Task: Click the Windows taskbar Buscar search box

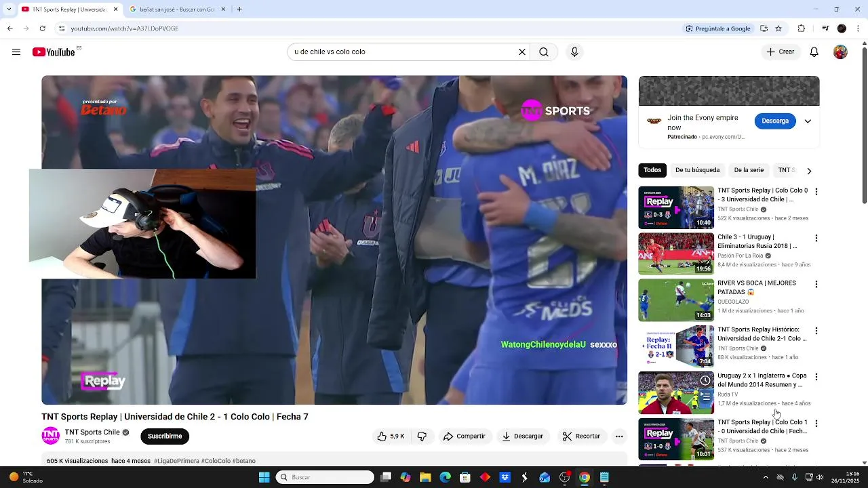Action: [325, 477]
